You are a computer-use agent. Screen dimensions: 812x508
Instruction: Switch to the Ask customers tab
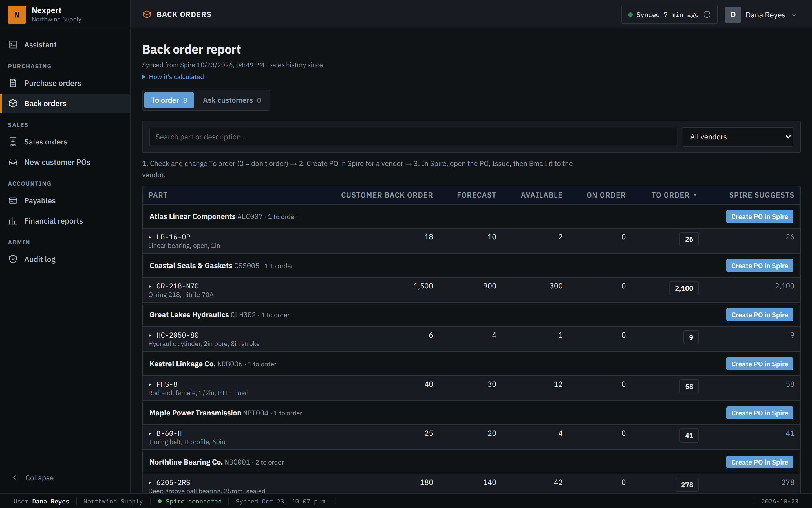[232, 100]
